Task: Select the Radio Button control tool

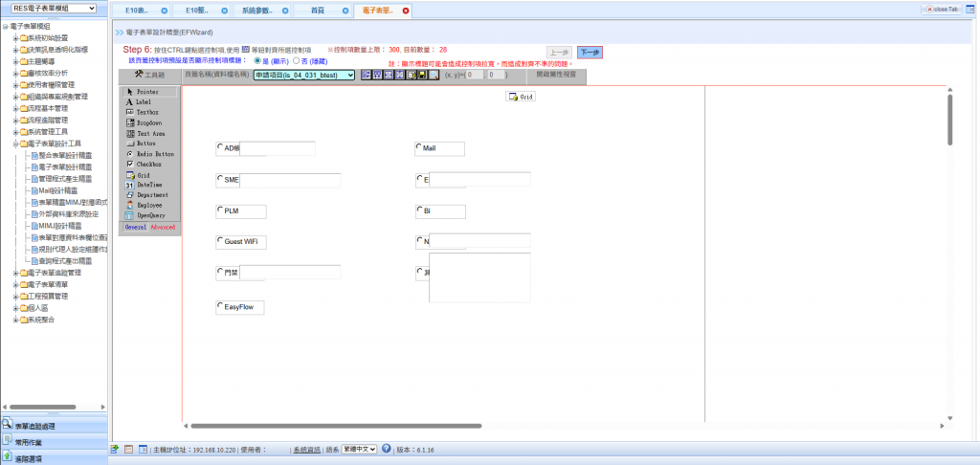Action: tap(150, 154)
